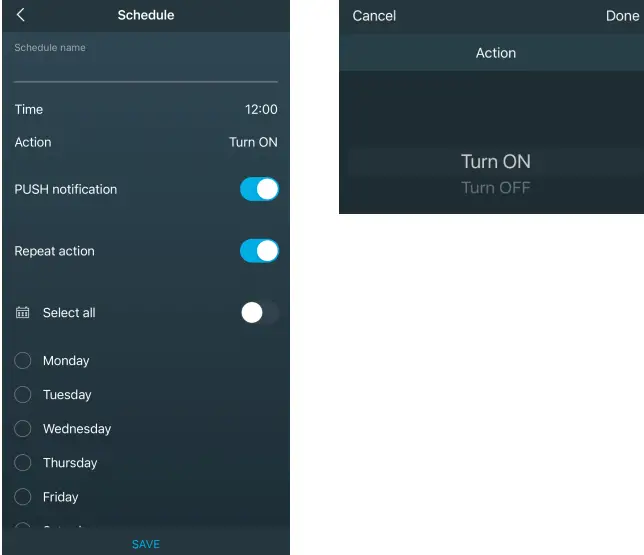Select the Monday radio circle
The image size is (644, 555).
point(23,361)
